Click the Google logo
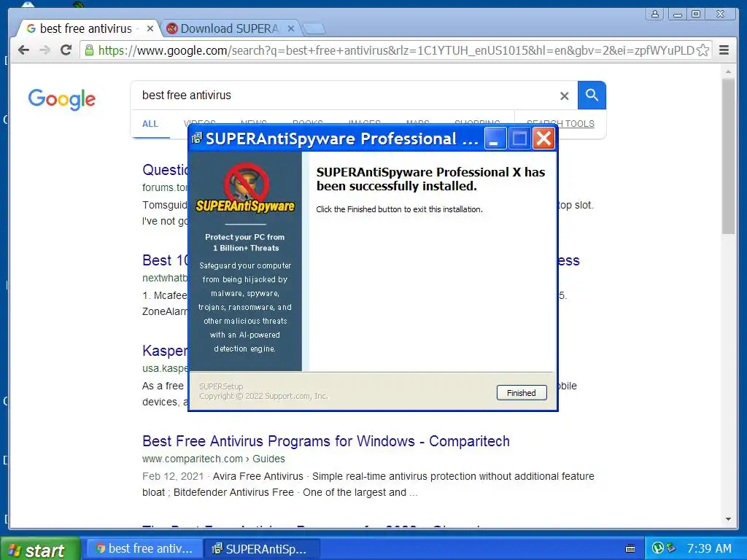The width and height of the screenshot is (747, 560). 61,99
